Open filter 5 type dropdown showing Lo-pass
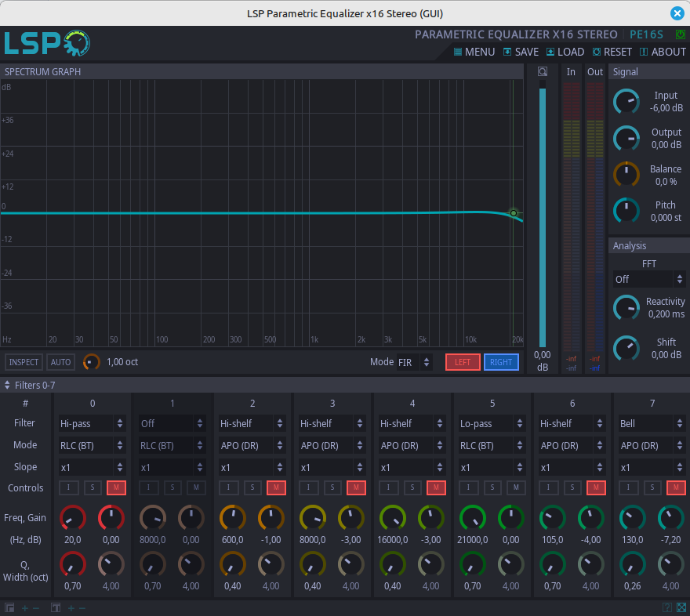Viewport: 690px width, 616px height. coord(492,423)
